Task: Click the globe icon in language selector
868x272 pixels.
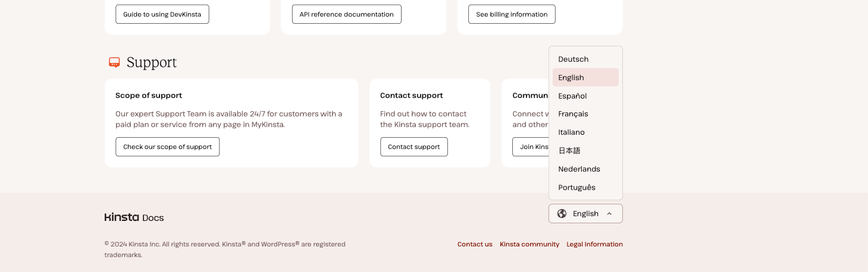Action: [562, 214]
